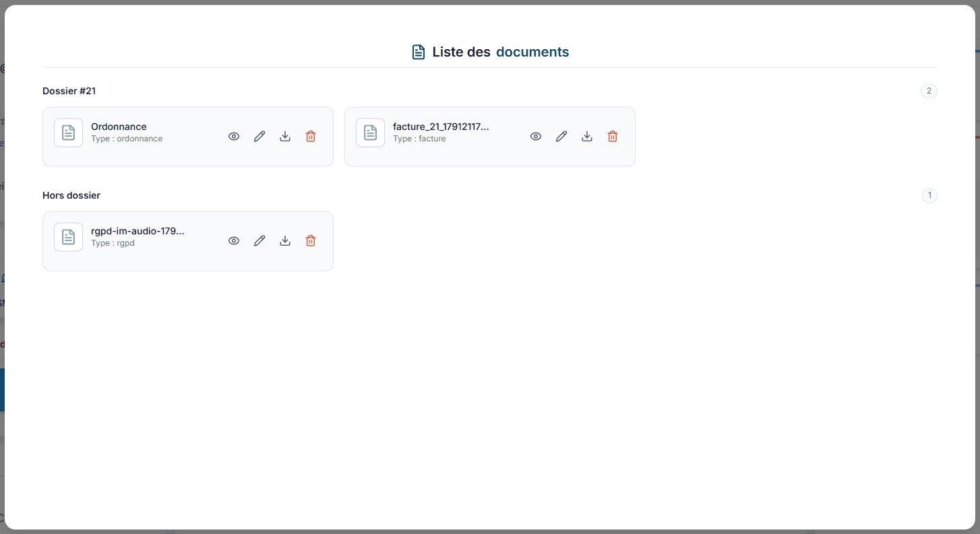This screenshot has height=534, width=980.
Task: Edit the rgpd-im-audio document
Action: pos(259,240)
